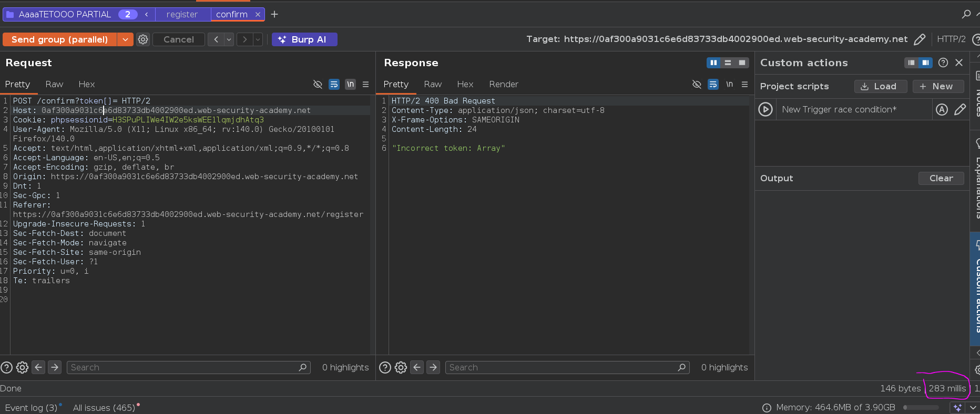Click the circled A icon on script row
This screenshot has height=414, width=980.
tap(942, 109)
